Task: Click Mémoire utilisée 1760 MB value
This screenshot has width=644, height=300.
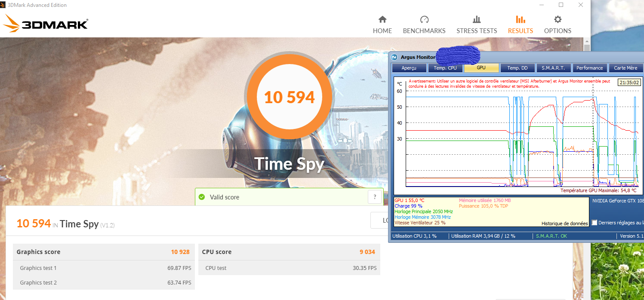Action: tap(485, 200)
